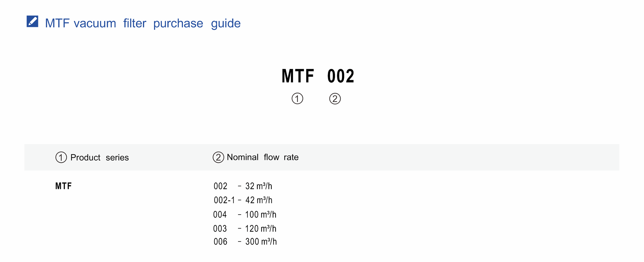Screen dimensions: 644x262
Task: Click the circled 2 under 002 heading
Action: 335,99
